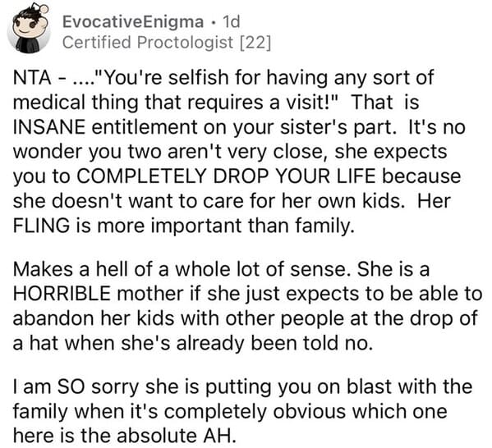This screenshot has height=448, width=492.
Task: Tap the Certified Proctologist [22] flair
Action: (x=166, y=43)
